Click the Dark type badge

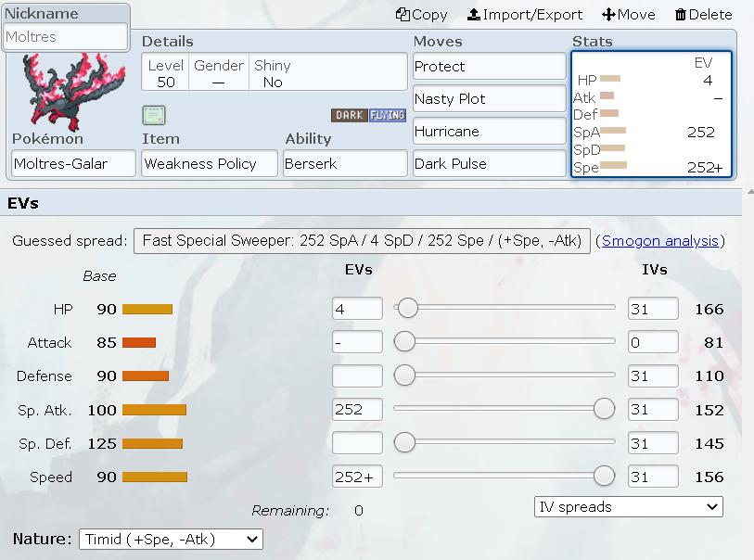point(350,115)
